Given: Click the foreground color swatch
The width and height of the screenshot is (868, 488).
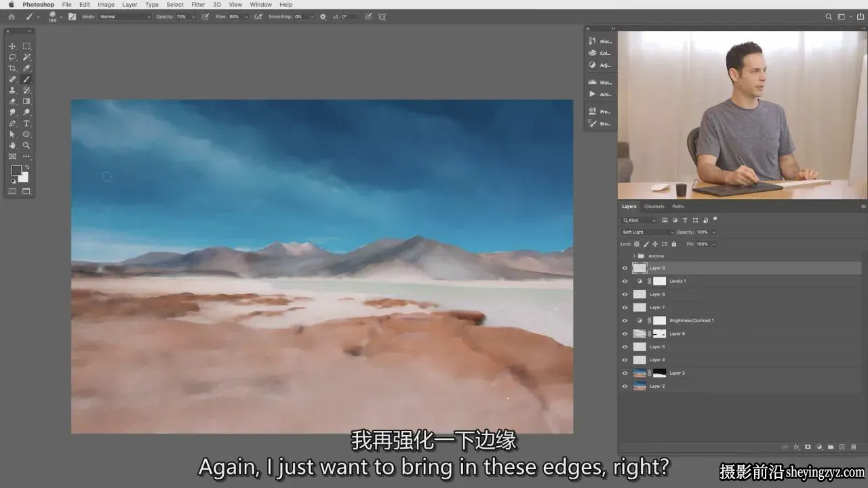Looking at the screenshot, I should click(x=16, y=171).
